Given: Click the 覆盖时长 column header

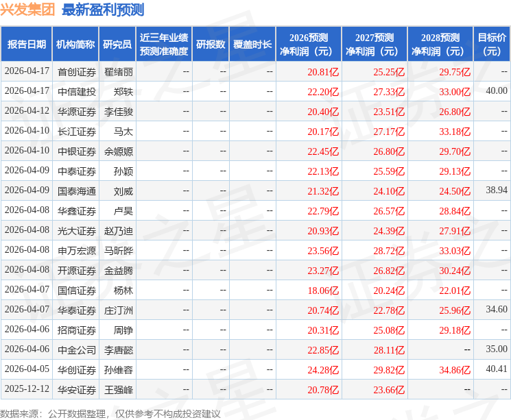Looking at the screenshot, I should coord(252,44).
